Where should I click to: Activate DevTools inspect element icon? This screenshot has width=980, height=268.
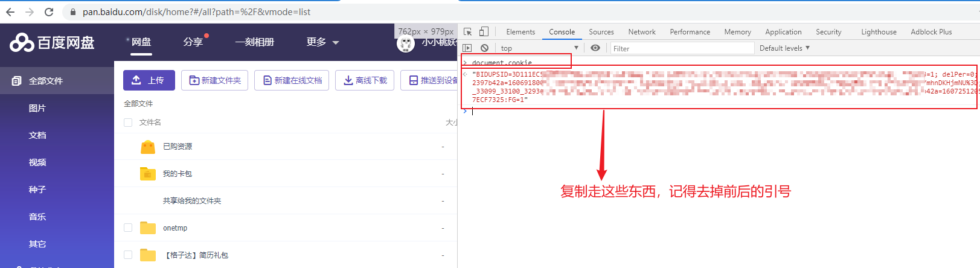468,31
